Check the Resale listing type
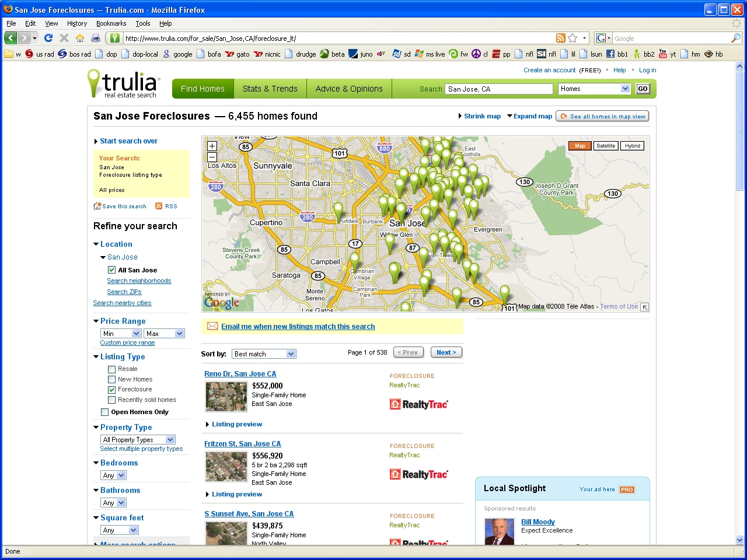The image size is (747, 560). point(111,369)
